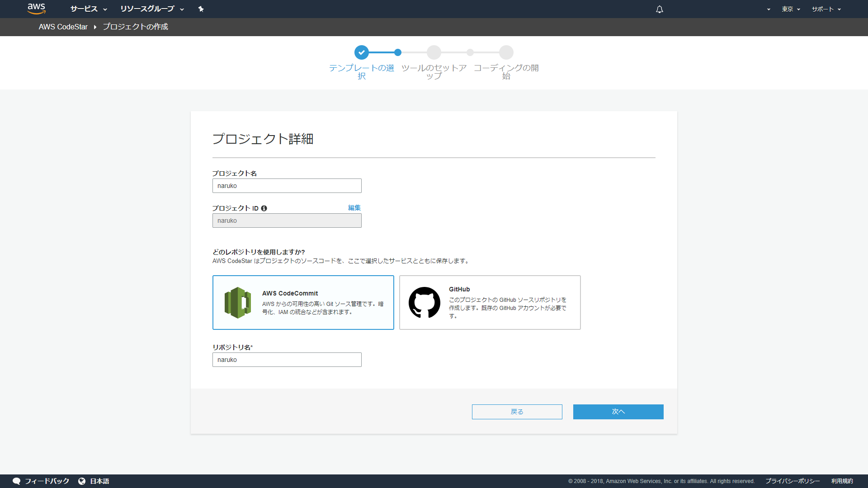The height and width of the screenshot is (488, 868).
Task: Open the サービス dropdown menu
Action: [89, 9]
